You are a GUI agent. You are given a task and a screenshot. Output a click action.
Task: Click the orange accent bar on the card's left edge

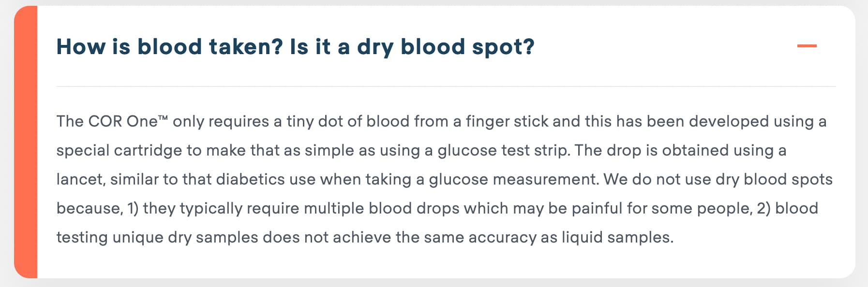(26, 142)
